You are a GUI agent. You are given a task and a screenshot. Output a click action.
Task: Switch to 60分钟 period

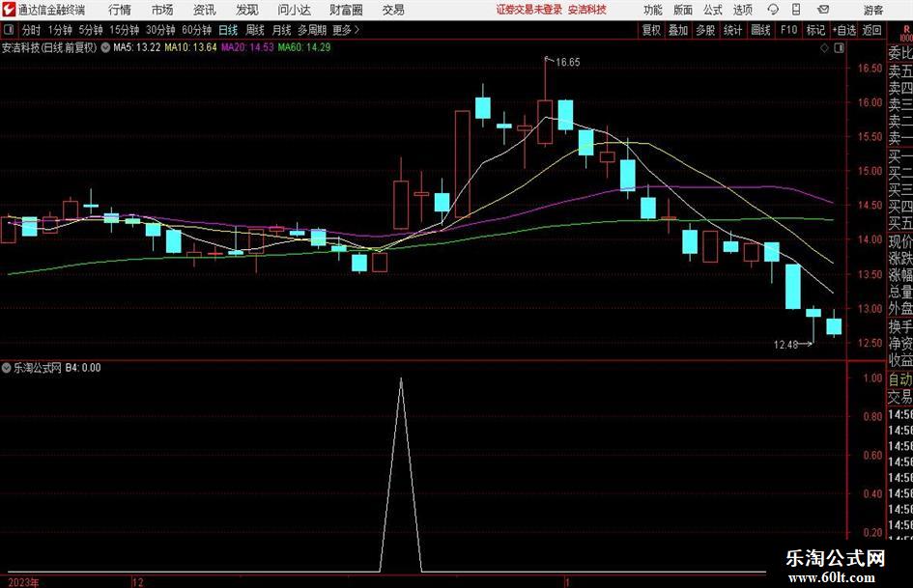pos(197,30)
